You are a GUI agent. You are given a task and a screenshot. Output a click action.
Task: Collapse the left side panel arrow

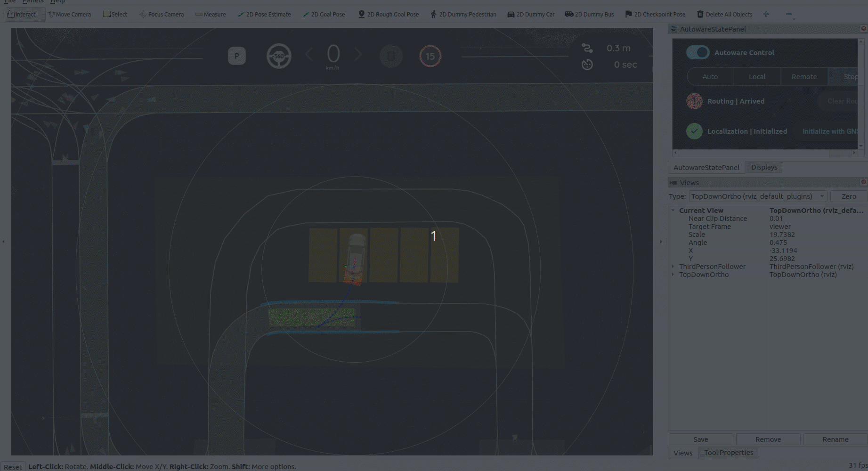point(4,242)
